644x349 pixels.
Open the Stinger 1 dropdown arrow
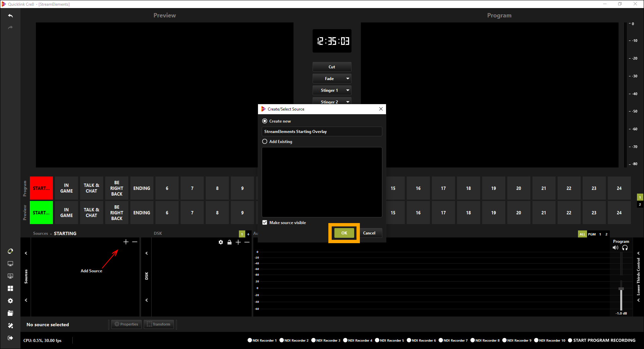tap(348, 90)
